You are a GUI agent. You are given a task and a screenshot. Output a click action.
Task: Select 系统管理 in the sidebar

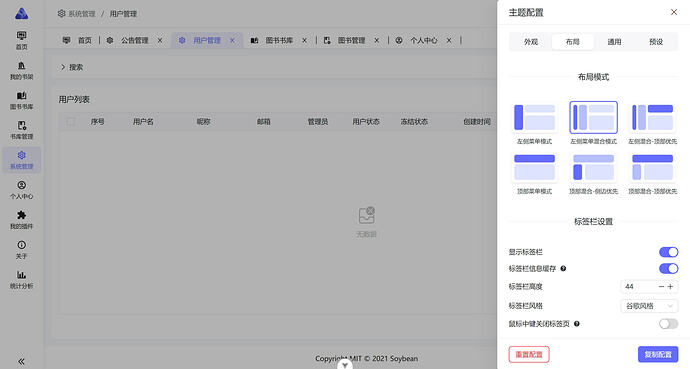(x=22, y=160)
